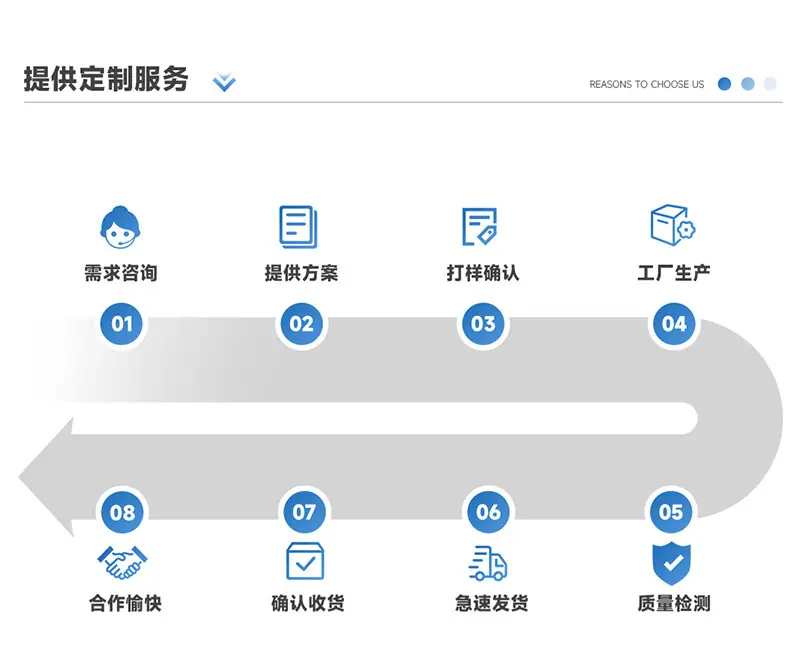The image size is (790, 668).
Task: Expand the double chevron next to 提供定制服务
Action: click(x=224, y=82)
